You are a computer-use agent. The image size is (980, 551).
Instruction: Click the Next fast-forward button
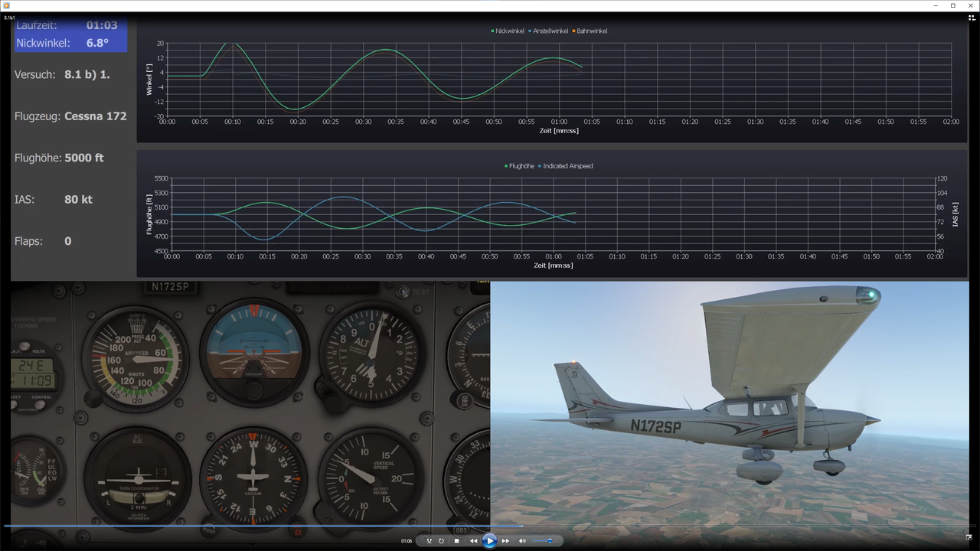[506, 541]
